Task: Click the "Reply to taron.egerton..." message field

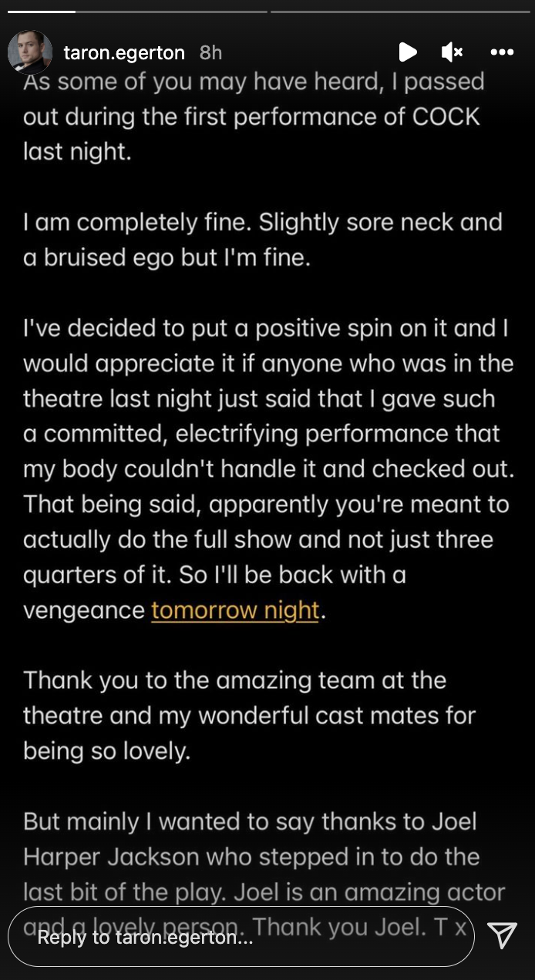Action: click(x=241, y=936)
